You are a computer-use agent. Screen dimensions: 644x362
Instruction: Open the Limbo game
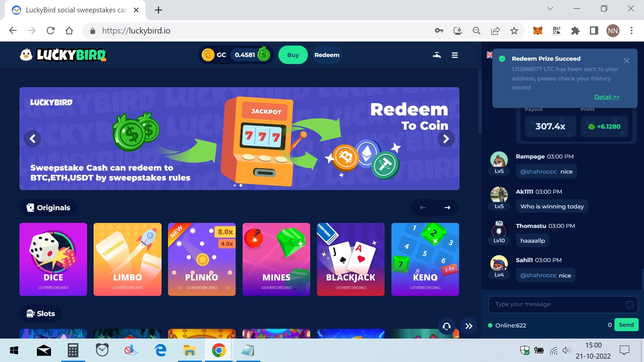pos(127,259)
